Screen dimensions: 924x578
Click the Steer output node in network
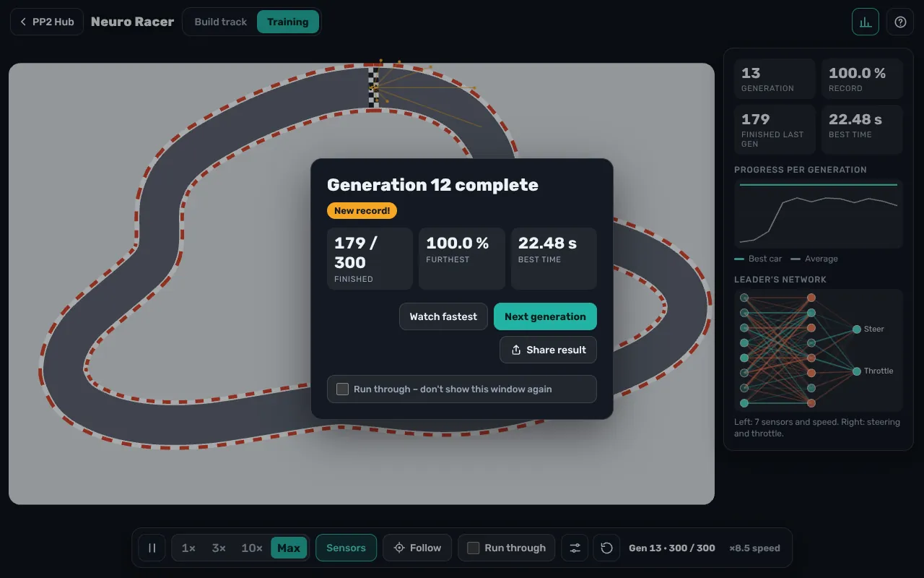(x=857, y=329)
